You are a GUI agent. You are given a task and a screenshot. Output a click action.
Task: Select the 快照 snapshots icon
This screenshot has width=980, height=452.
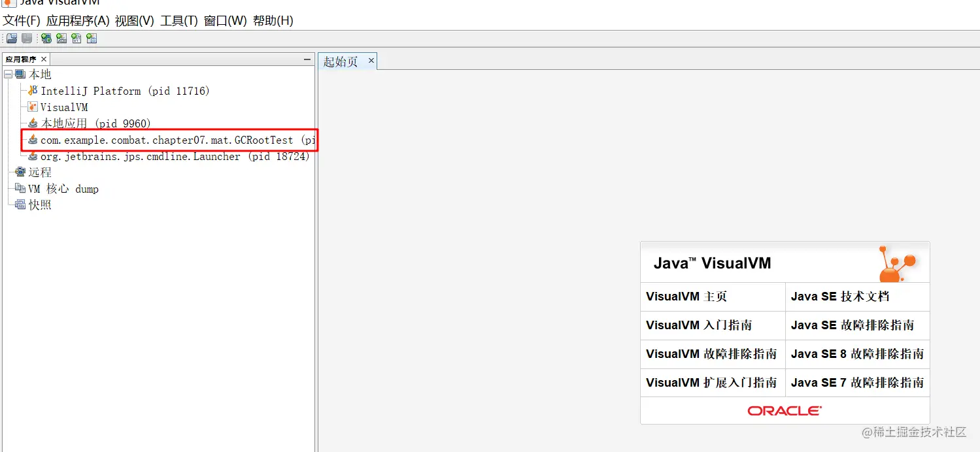coord(20,205)
